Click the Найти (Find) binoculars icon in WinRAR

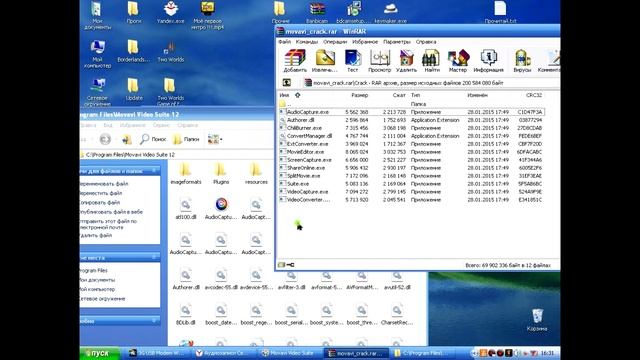[431, 61]
